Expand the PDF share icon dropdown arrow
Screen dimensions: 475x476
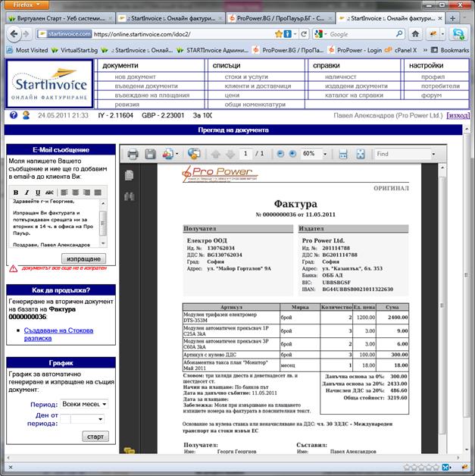[x=177, y=154]
